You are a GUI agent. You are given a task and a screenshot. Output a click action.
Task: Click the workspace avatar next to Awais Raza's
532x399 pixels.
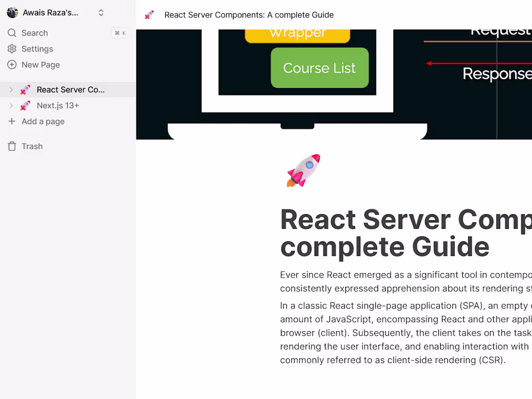pos(12,12)
